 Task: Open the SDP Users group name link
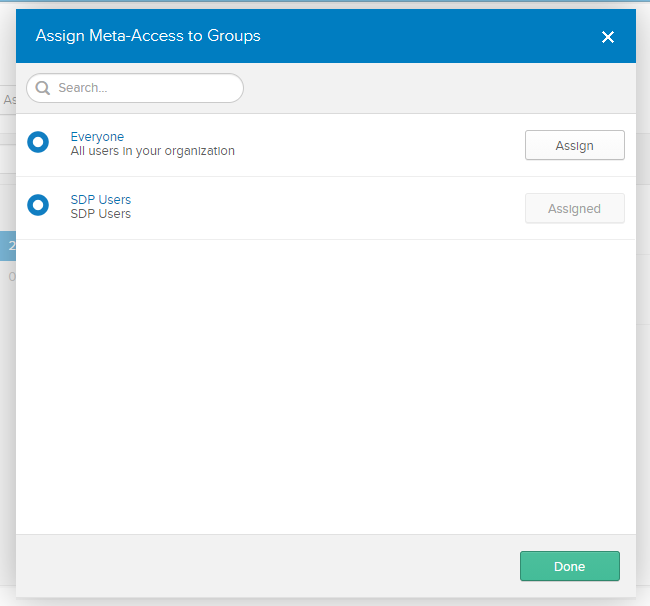click(x=100, y=200)
